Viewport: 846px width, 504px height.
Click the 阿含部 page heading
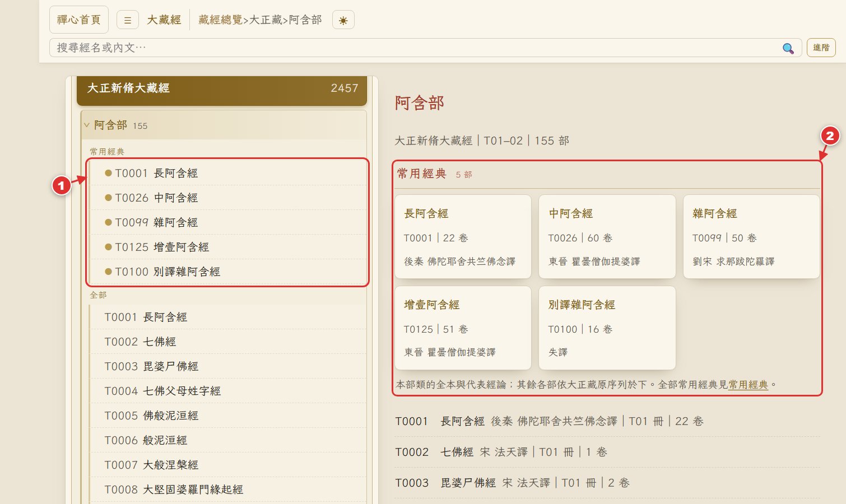[x=420, y=103]
